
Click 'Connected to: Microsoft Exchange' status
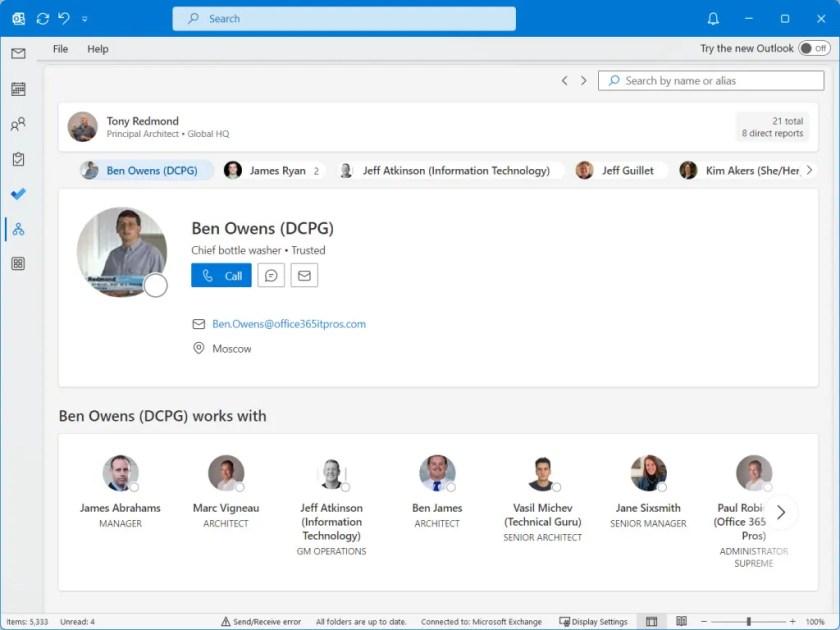481,621
